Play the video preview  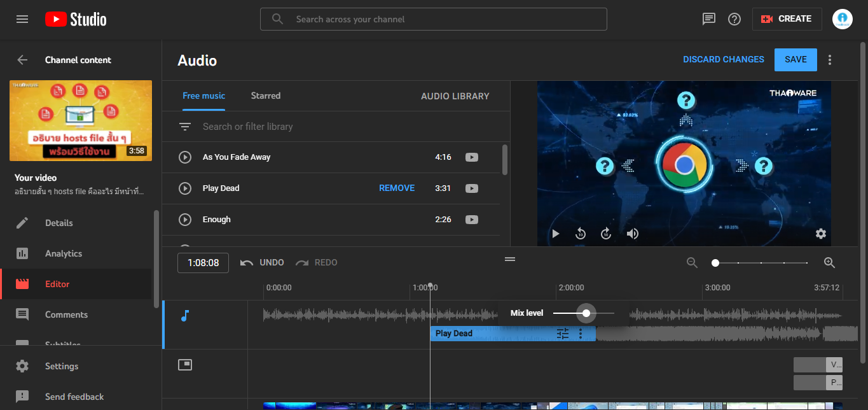click(556, 234)
